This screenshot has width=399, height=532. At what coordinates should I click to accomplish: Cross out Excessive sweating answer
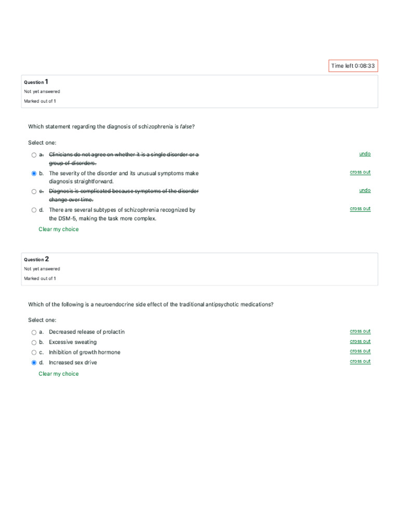click(x=360, y=341)
